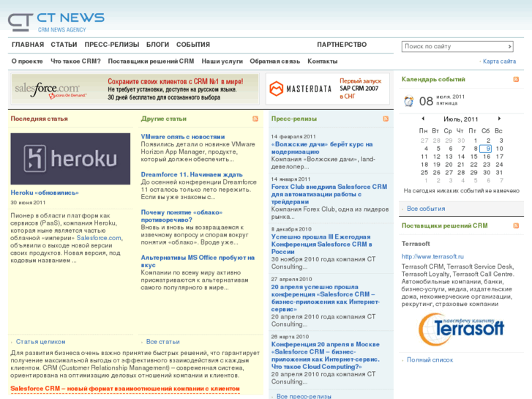This screenshot has width=532, height=399.
Task: Click the salesforce.com banner ad
Action: pyautogui.click(x=135, y=89)
